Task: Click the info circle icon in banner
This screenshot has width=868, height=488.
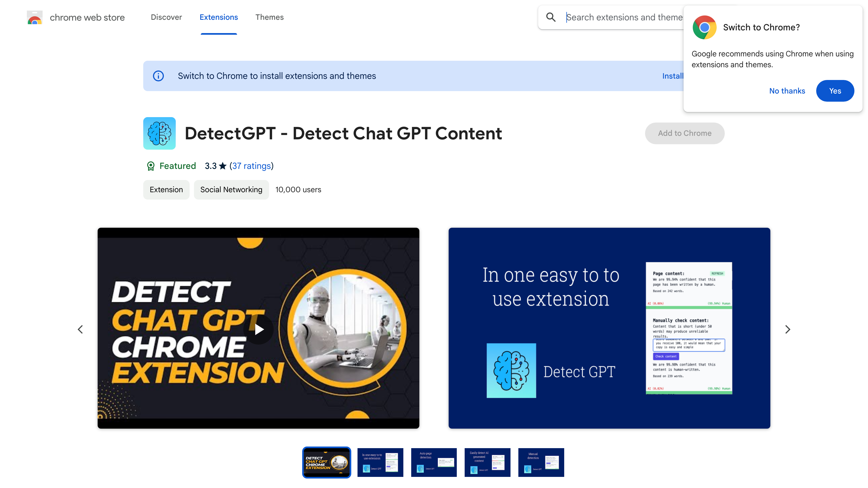Action: click(x=157, y=76)
